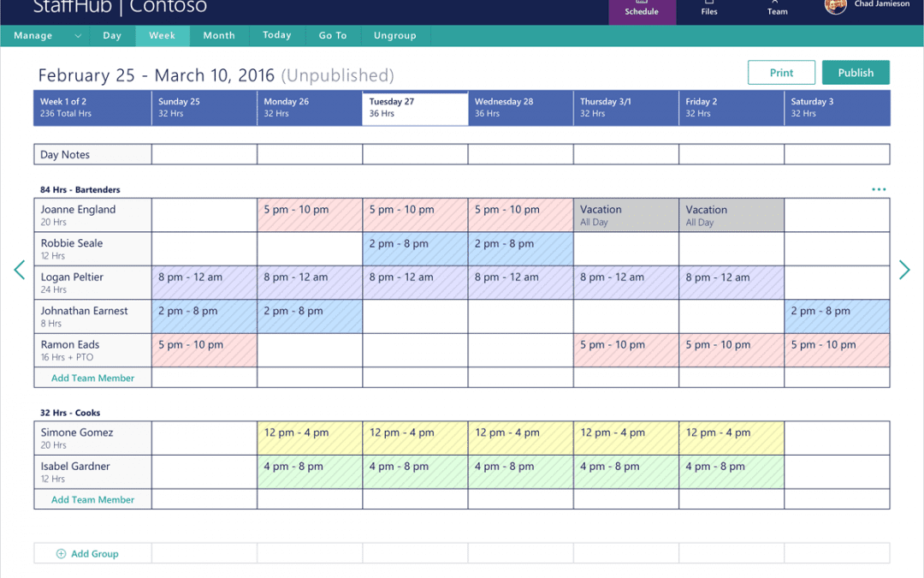Click Ungroup to flatten the schedule view
Screen dimensions: 924x578
point(394,35)
